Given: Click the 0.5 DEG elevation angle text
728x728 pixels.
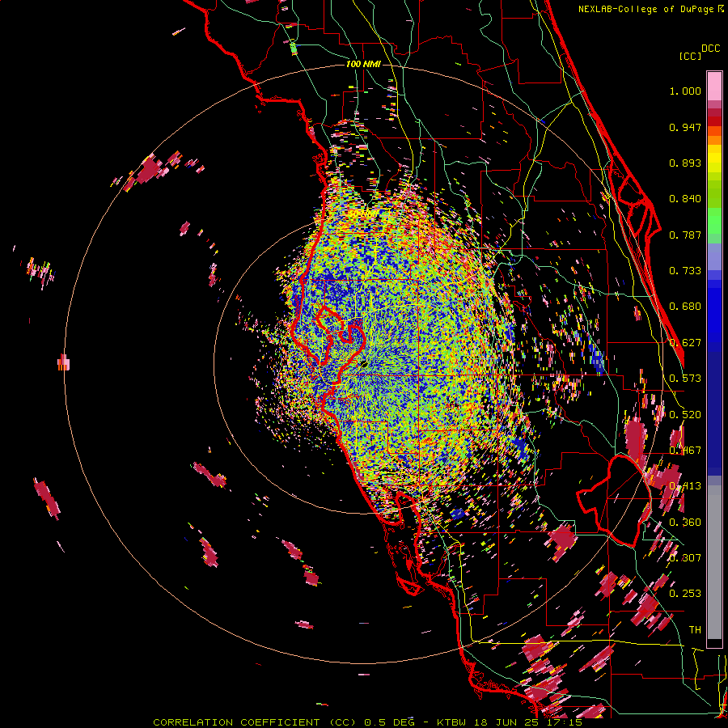Looking at the screenshot, I should (390, 722).
